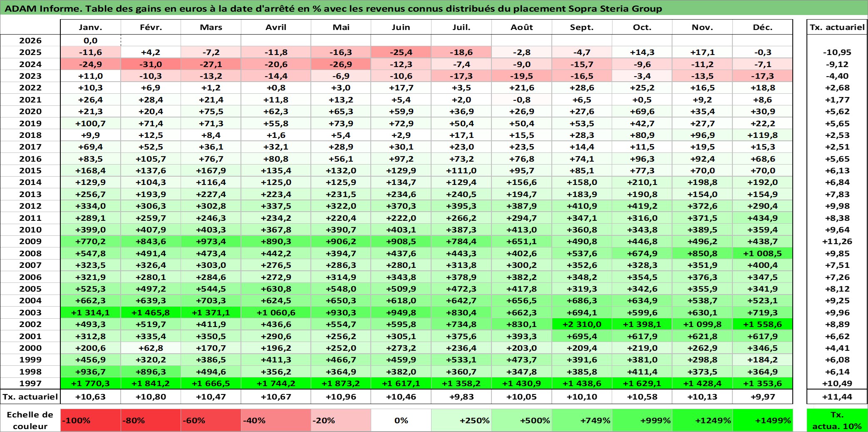The image size is (868, 432).
Task: Select the Juil. column header
Action: 461,27
